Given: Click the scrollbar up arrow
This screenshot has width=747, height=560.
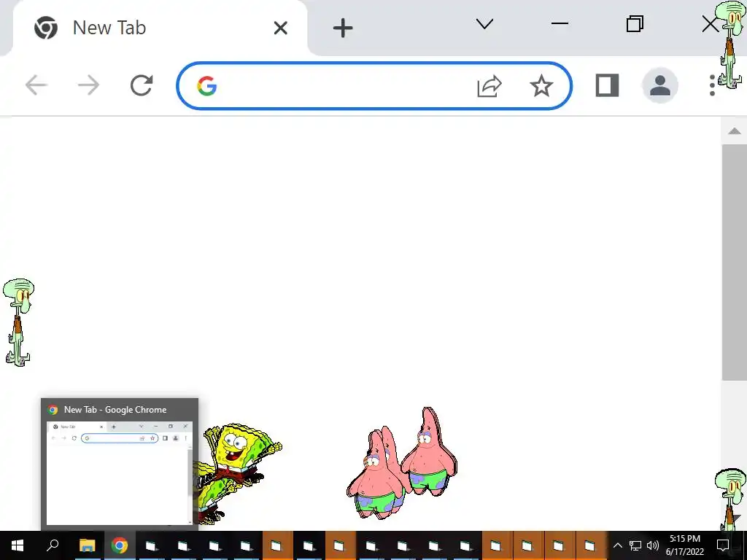Looking at the screenshot, I should (x=734, y=131).
